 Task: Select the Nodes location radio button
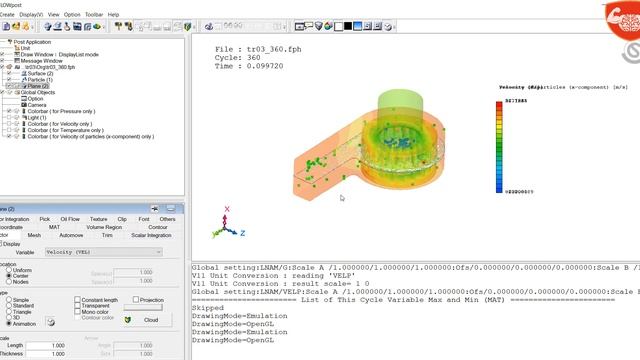pos(9,282)
